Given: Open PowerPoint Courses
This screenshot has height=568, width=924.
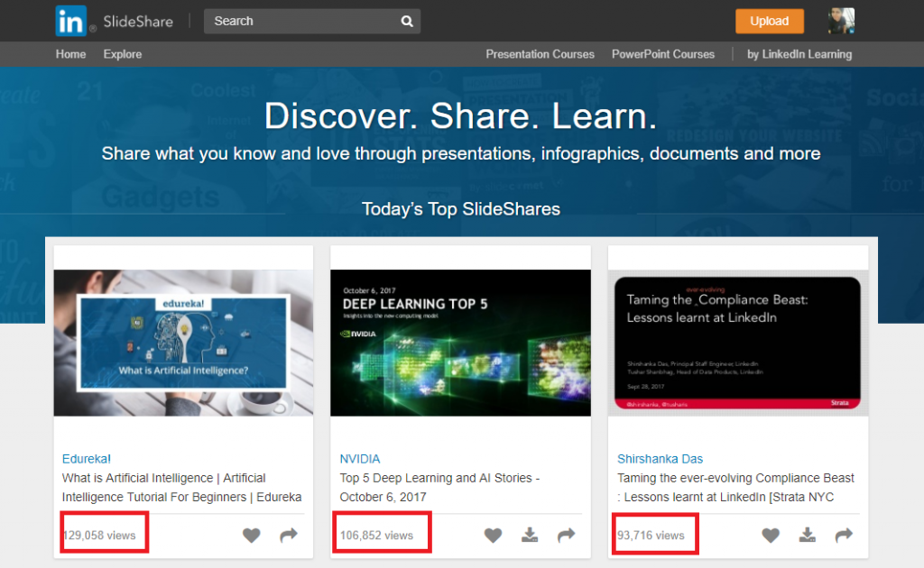Looking at the screenshot, I should 663,54.
